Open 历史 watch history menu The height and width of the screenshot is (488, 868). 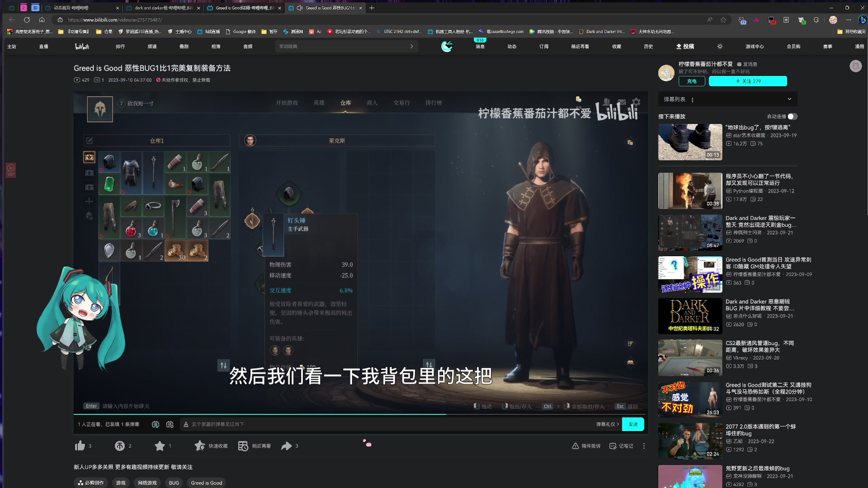point(648,47)
